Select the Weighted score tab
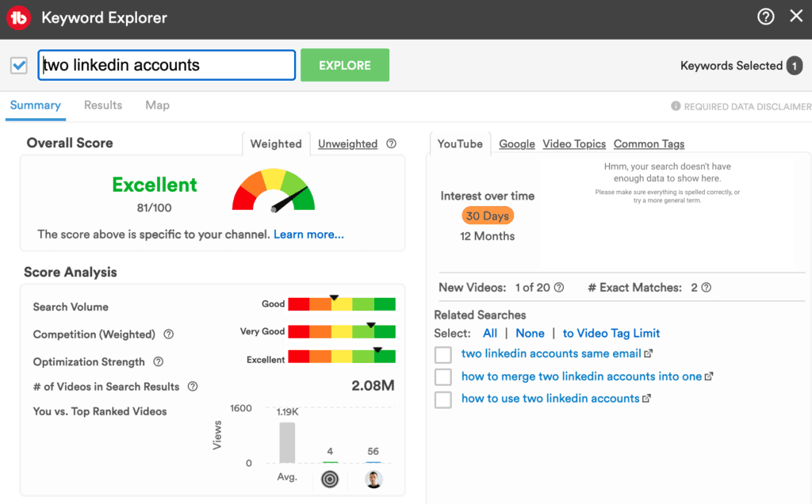This screenshot has width=812, height=504. (x=276, y=144)
